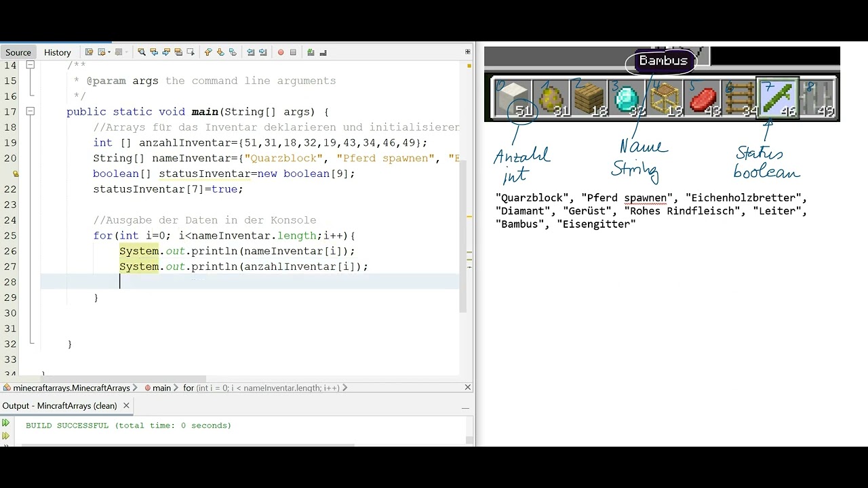Click the second Re-run green arrows icon
The height and width of the screenshot is (488, 868).
pyautogui.click(x=6, y=436)
